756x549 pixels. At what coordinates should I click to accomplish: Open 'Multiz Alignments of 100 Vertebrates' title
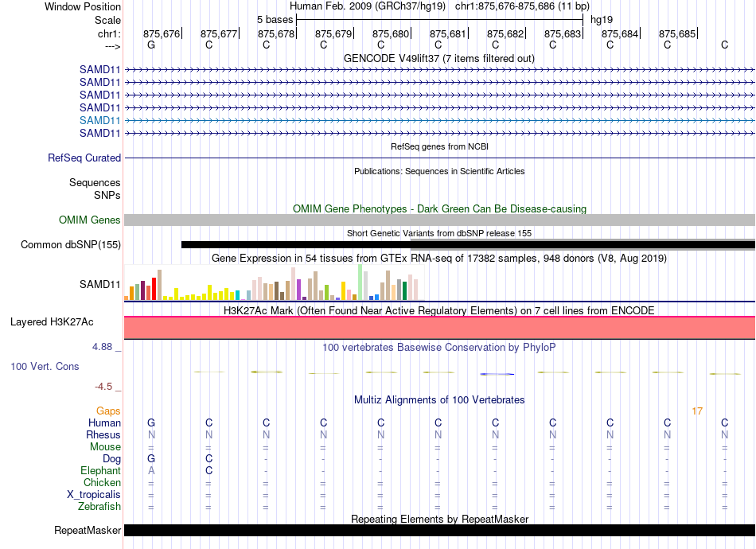tap(439, 400)
